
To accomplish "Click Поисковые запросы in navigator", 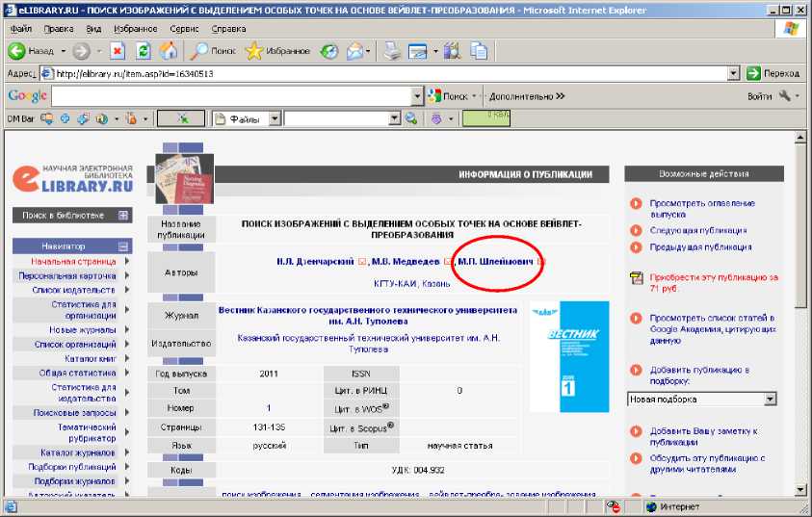I will [74, 412].
